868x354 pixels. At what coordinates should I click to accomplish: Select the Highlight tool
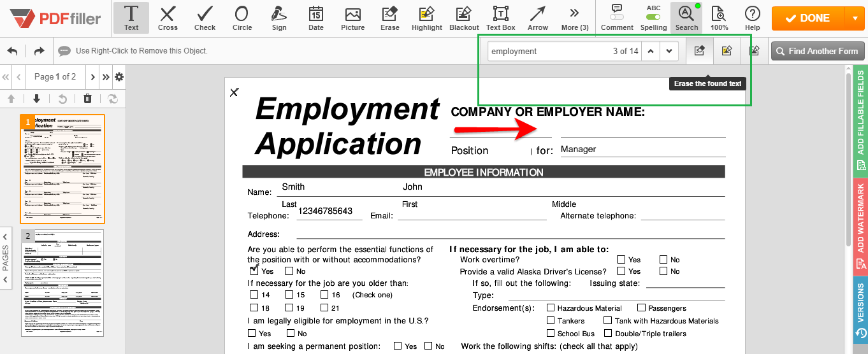pos(426,18)
